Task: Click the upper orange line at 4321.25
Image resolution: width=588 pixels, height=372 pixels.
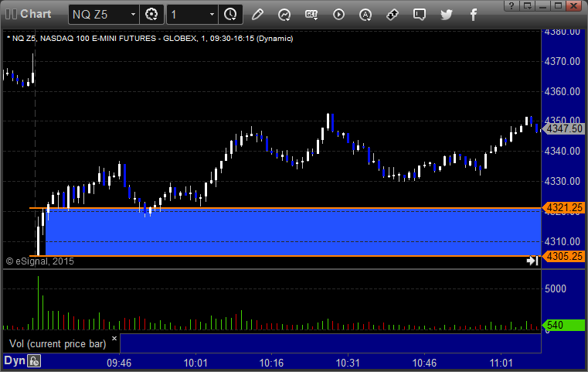Action: tap(285, 207)
